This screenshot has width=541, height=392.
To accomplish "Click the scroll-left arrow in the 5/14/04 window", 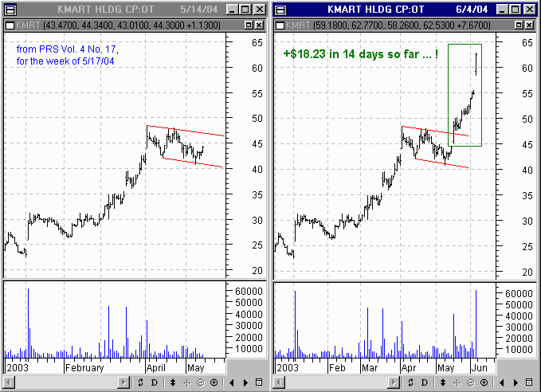I will pyautogui.click(x=10, y=382).
